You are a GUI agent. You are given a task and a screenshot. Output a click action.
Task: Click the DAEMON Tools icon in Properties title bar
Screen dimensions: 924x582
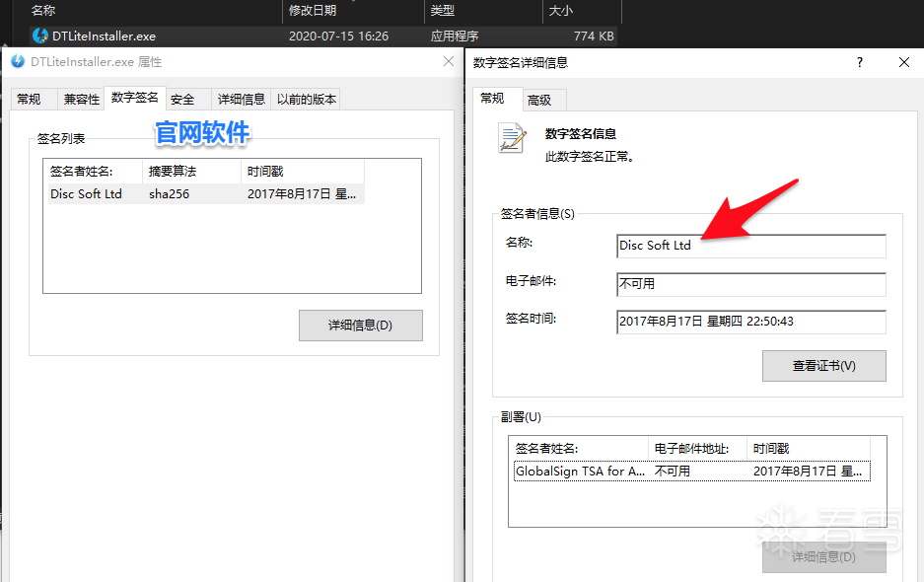tap(18, 61)
